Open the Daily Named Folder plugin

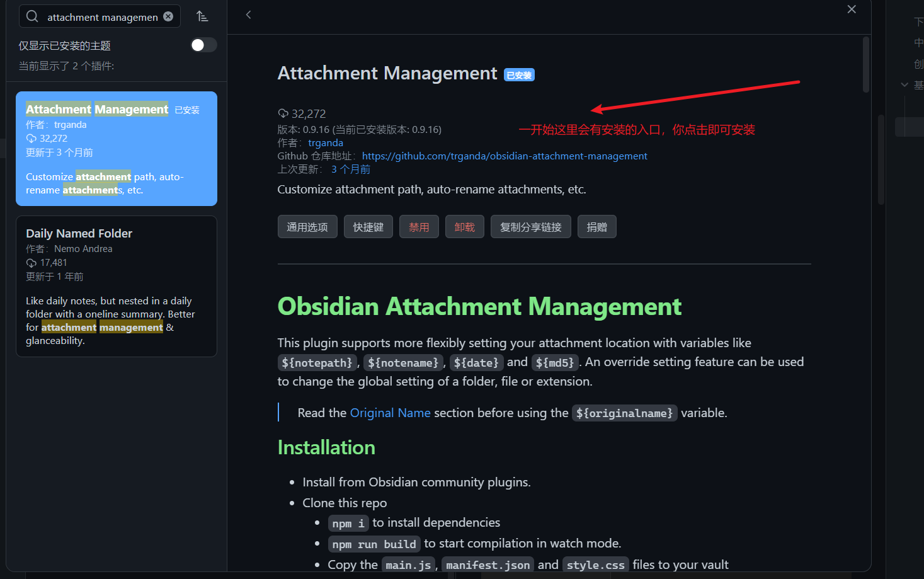116,286
